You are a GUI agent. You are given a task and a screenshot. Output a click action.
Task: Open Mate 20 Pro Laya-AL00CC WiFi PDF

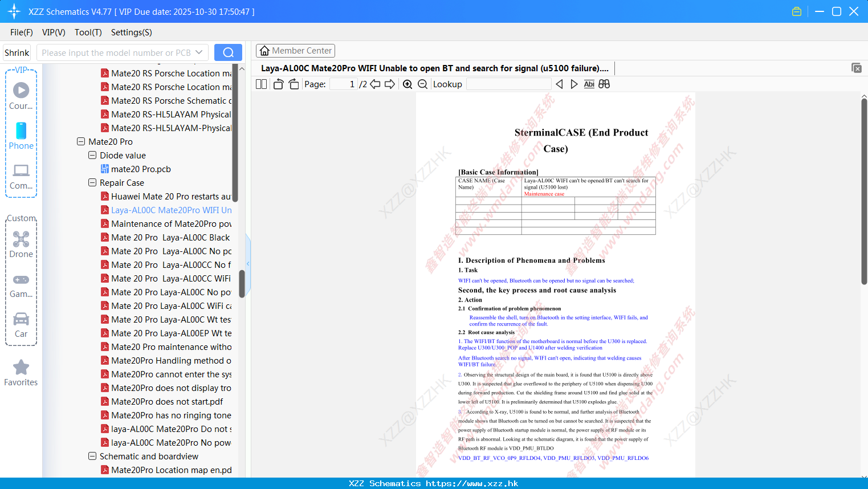pos(166,278)
